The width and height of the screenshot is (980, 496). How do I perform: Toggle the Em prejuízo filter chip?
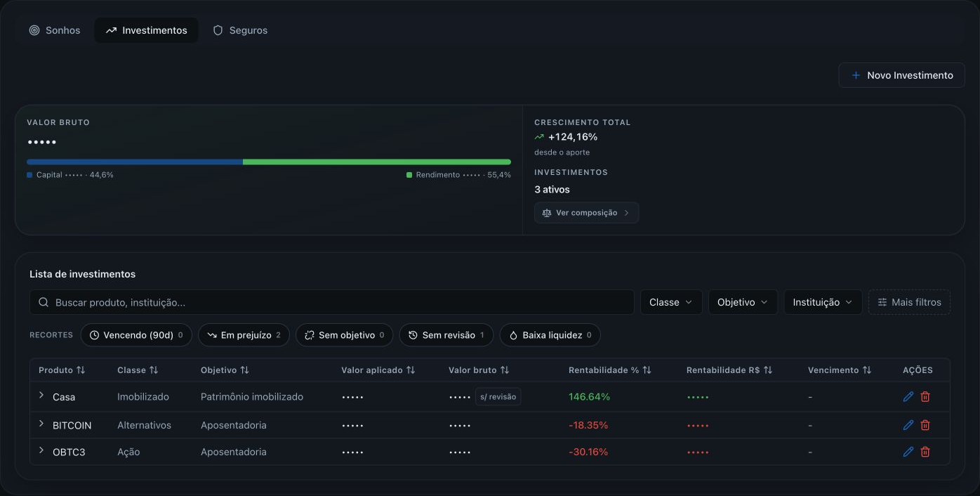(244, 335)
